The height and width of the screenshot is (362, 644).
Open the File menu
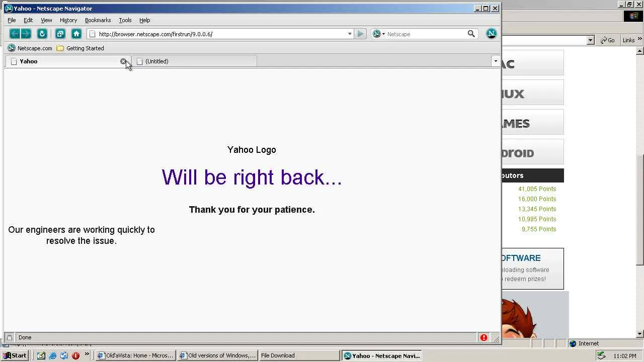point(12,20)
